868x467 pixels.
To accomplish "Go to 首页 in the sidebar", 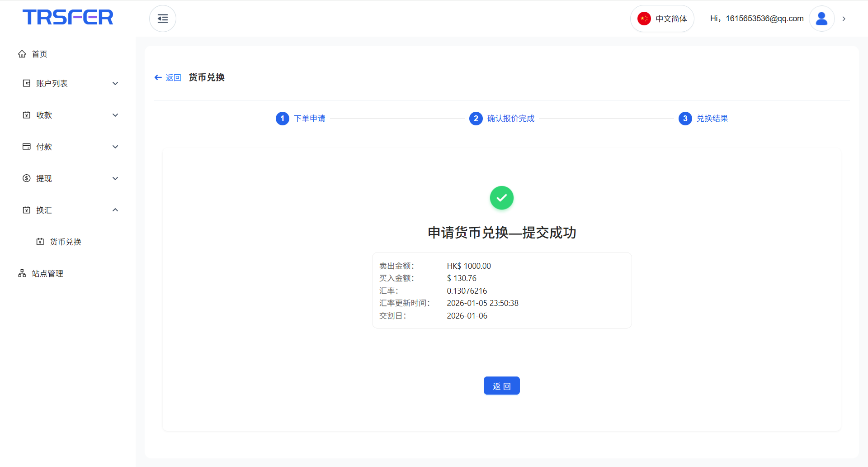I will 40,54.
